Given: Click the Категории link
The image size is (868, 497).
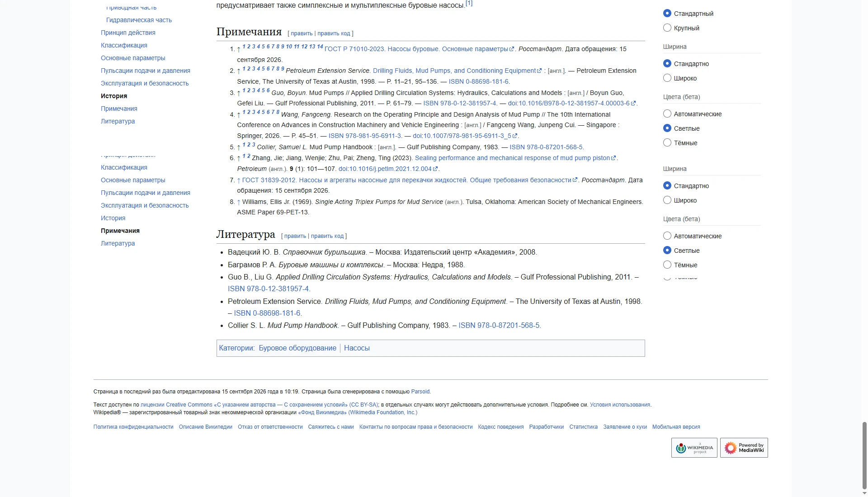Looking at the screenshot, I should 236,348.
